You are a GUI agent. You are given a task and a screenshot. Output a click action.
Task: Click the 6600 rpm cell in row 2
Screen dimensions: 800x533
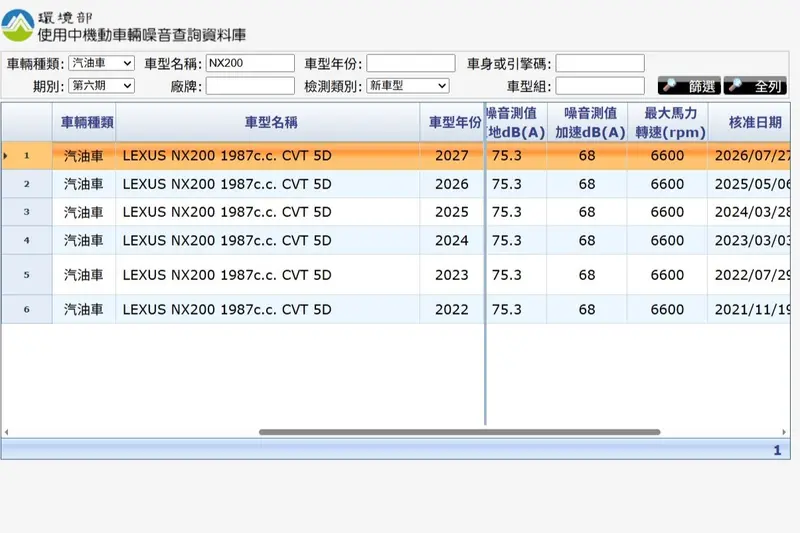point(667,184)
